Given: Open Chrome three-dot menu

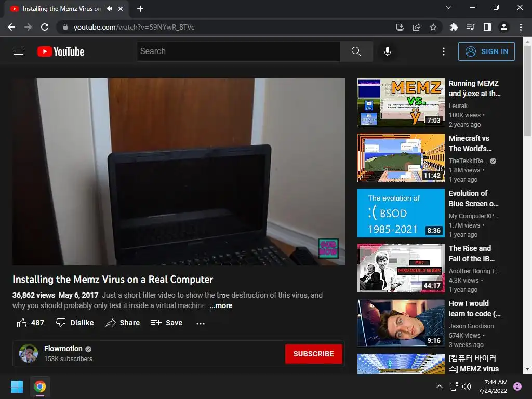Looking at the screenshot, I should (521, 27).
